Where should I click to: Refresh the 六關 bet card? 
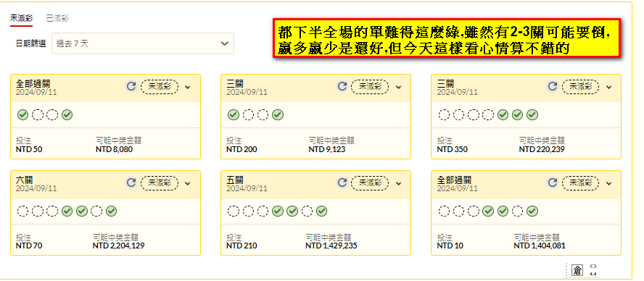coord(131,183)
